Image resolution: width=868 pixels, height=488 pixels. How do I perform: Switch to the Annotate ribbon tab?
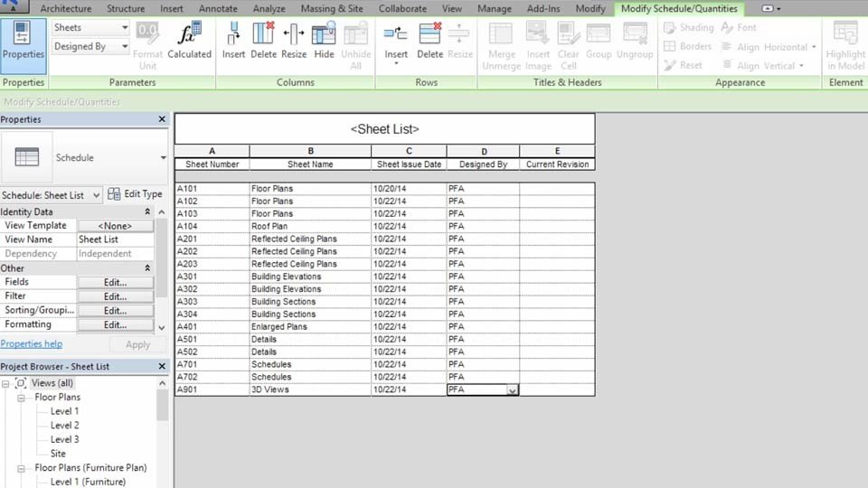[217, 9]
